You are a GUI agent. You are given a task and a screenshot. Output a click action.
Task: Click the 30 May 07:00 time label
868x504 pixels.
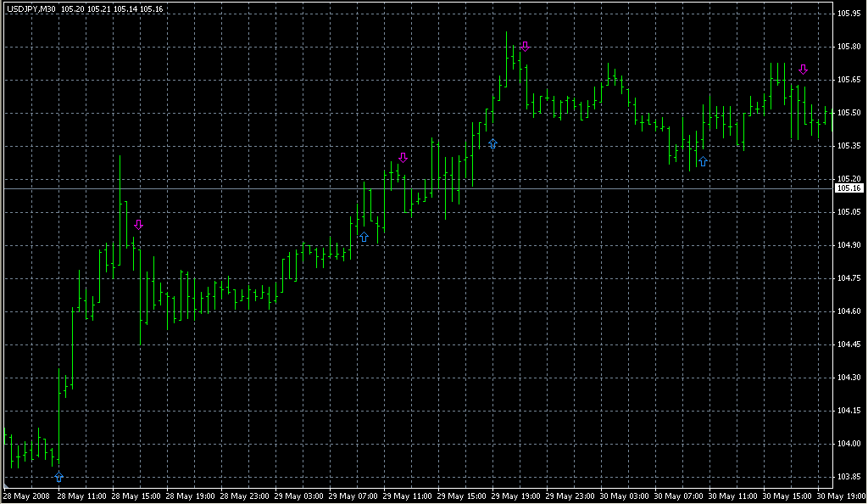coord(678,496)
